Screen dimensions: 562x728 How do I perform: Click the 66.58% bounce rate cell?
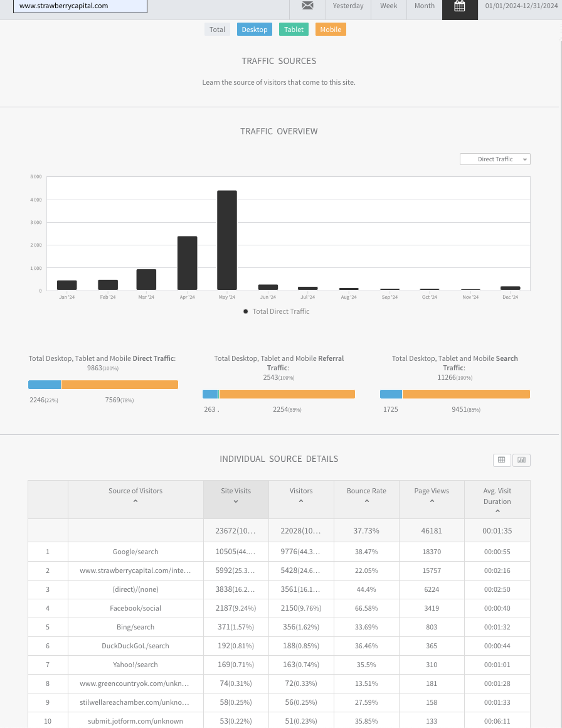point(367,608)
